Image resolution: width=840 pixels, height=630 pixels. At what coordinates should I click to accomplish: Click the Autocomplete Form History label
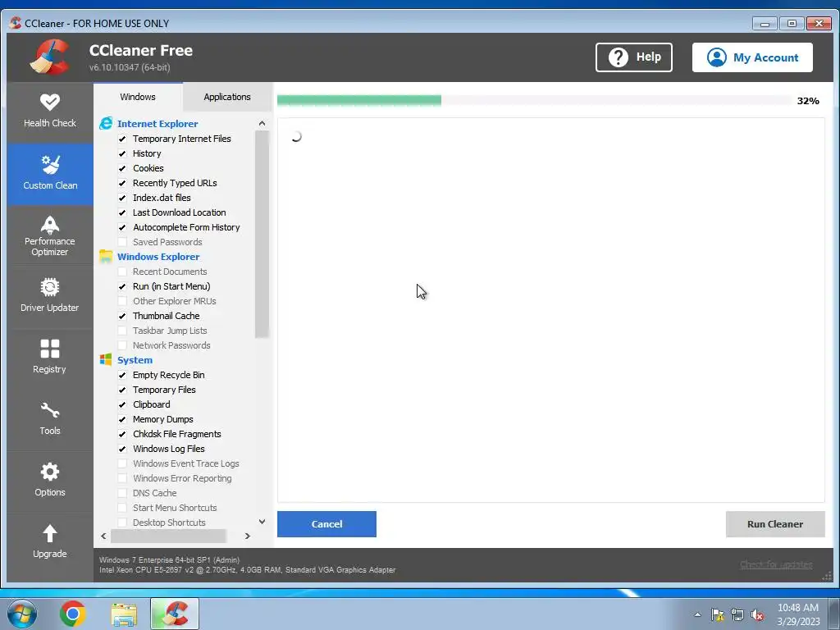click(x=186, y=227)
